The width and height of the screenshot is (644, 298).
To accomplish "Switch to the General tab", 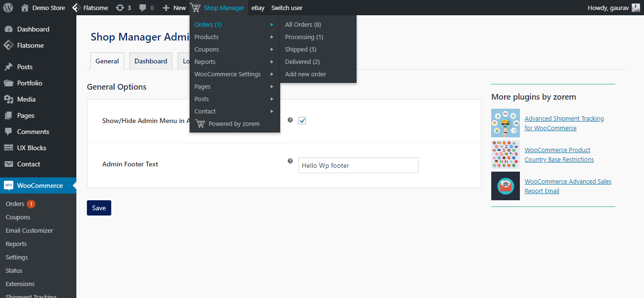I will tap(107, 61).
